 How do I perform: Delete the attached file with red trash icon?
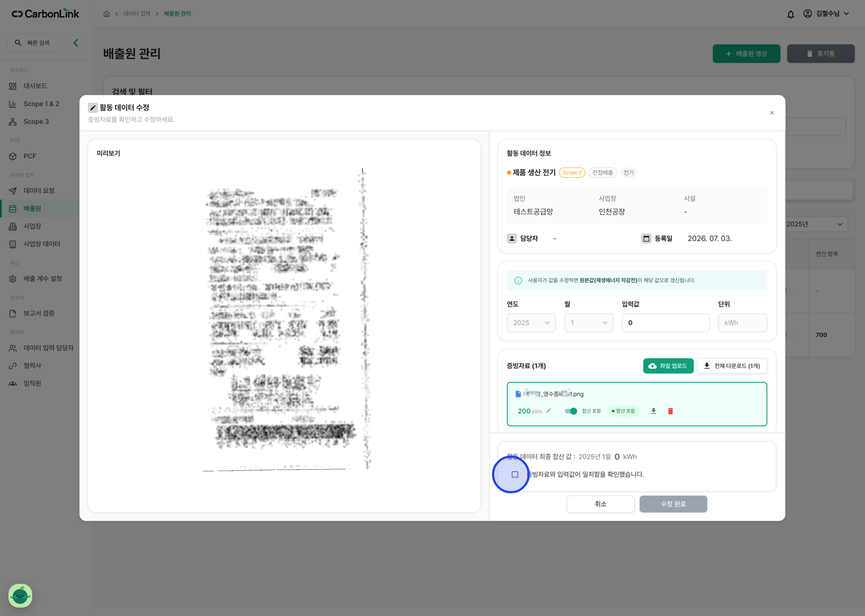670,411
